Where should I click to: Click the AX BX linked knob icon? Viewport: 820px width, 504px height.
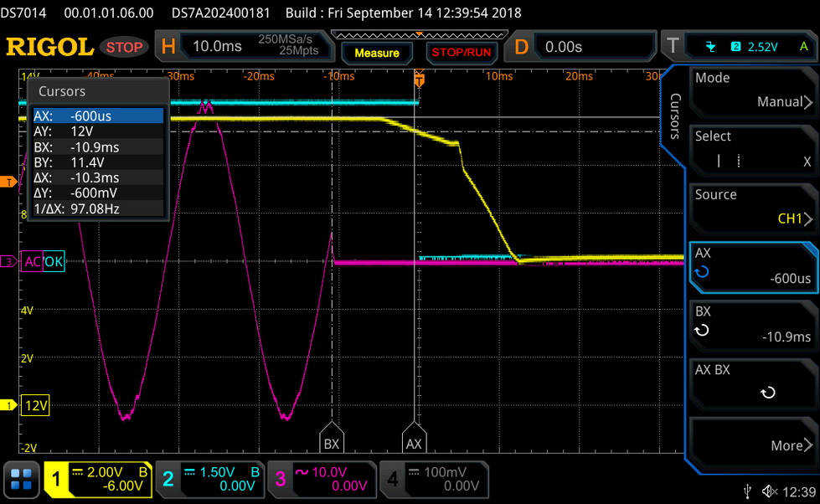point(767,393)
